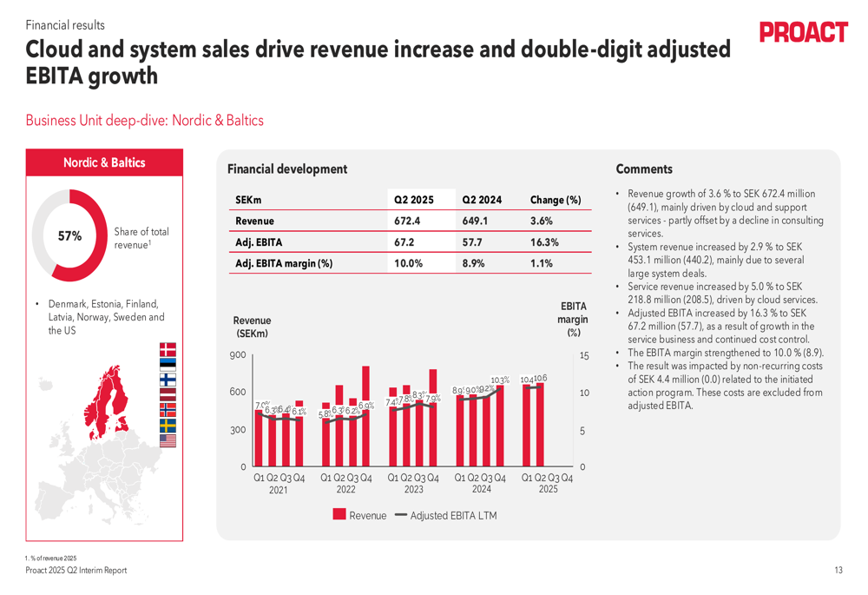Click the "Change (%)" column header

click(556, 200)
